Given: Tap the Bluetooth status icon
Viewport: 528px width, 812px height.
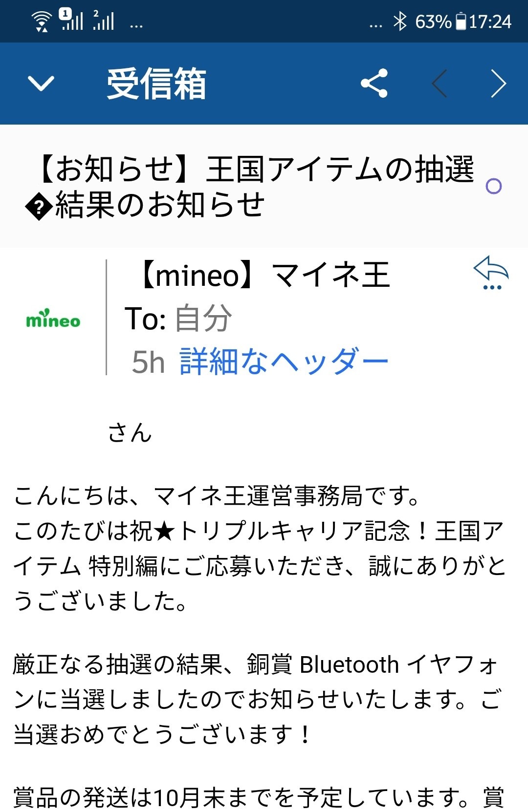Looking at the screenshot, I should 400,21.
